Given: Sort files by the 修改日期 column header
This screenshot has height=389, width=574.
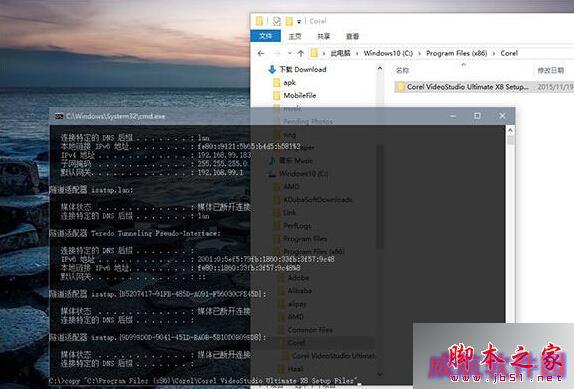Looking at the screenshot, I should [551, 70].
